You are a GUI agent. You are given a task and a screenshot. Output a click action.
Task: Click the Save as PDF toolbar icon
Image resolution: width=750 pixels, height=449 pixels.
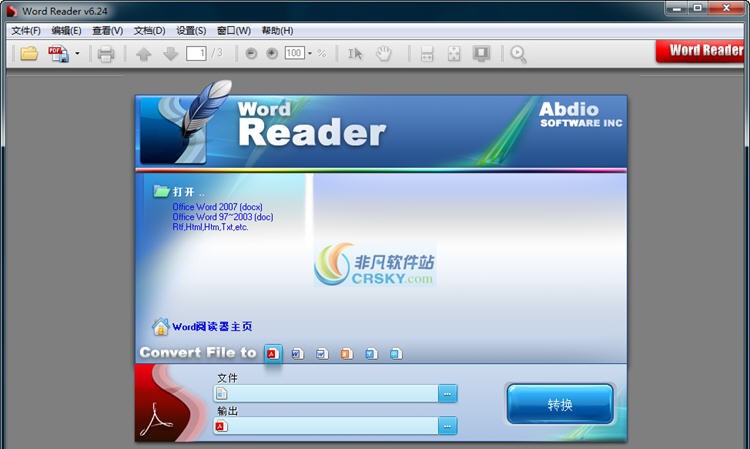coord(58,54)
